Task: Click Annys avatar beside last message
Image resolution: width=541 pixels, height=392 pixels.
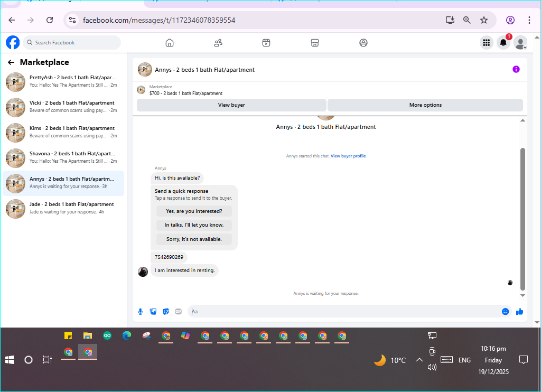Action: pos(143,272)
